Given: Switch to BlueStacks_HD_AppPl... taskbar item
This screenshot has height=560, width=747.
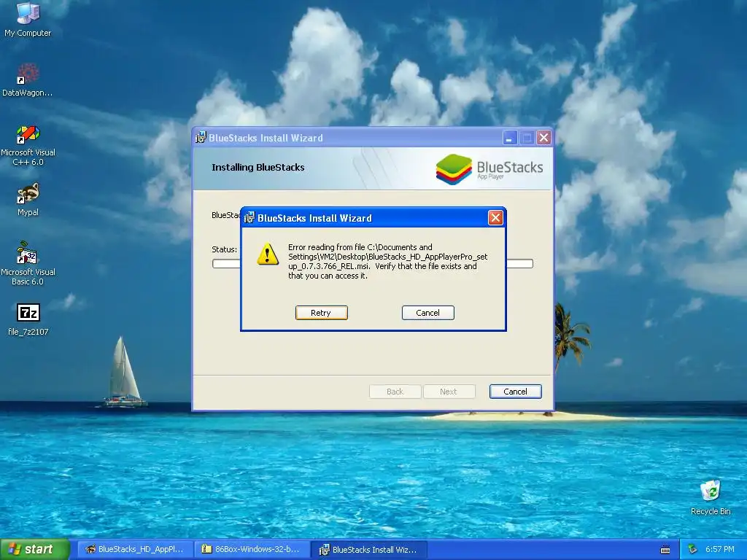Looking at the screenshot, I should [x=135, y=550].
